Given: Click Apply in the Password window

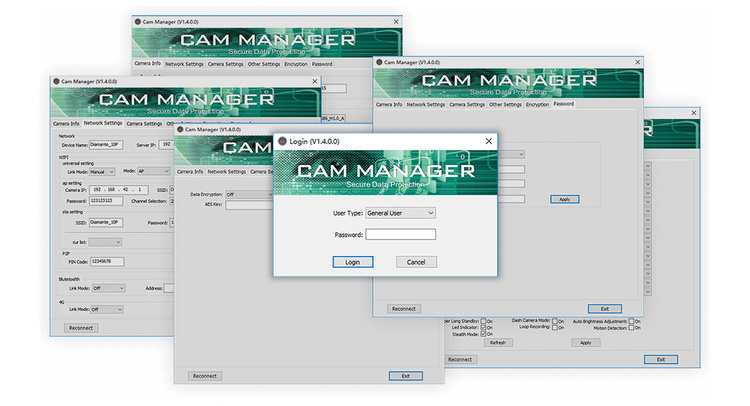Looking at the screenshot, I should point(564,200).
